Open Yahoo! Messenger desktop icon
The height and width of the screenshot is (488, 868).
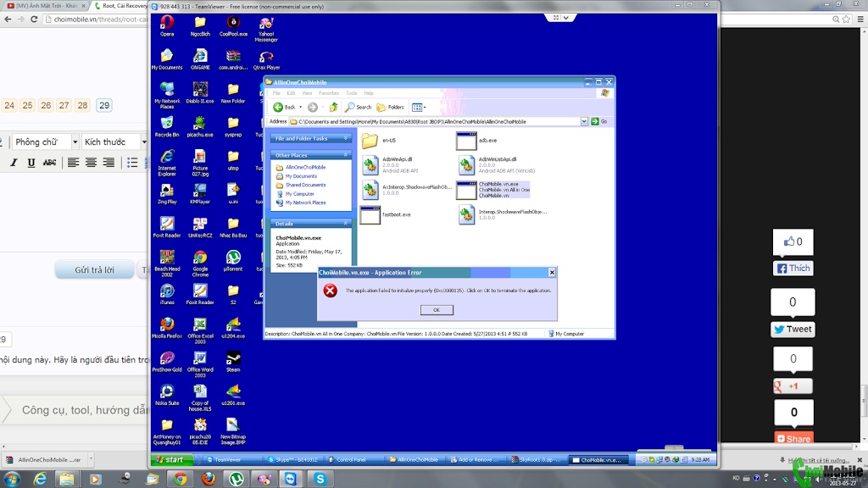[x=266, y=30]
